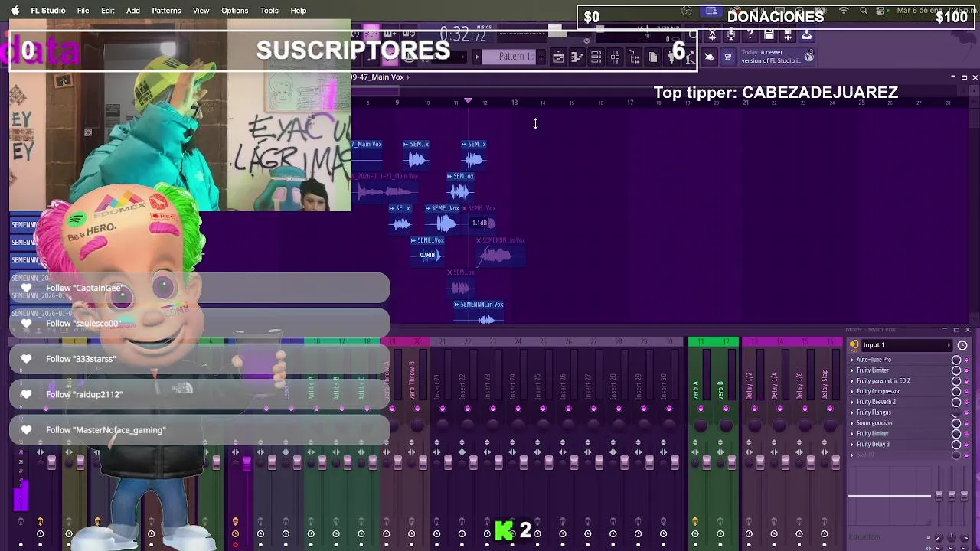Mute the Delay 1/4 mixer track LED
Viewport: 980px width, 551px height.
coord(779,409)
